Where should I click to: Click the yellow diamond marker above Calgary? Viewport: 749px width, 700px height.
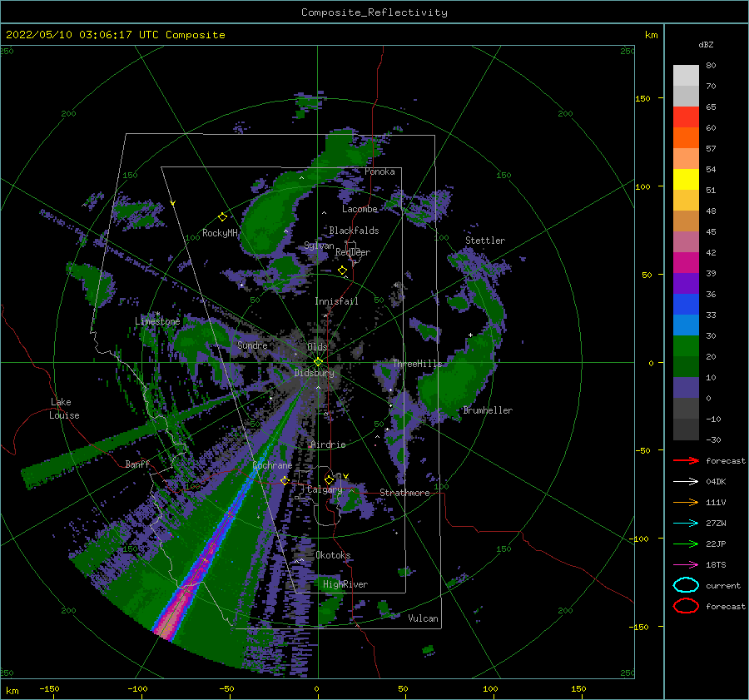coord(329,479)
